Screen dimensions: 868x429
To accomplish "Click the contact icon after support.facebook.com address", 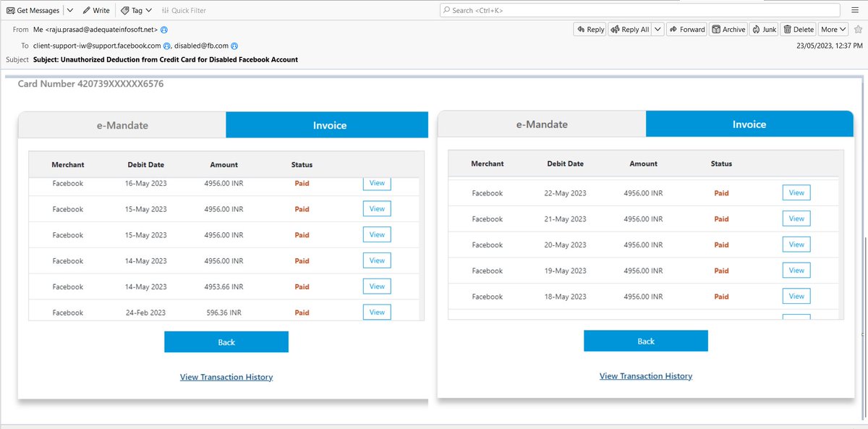I will [167, 46].
